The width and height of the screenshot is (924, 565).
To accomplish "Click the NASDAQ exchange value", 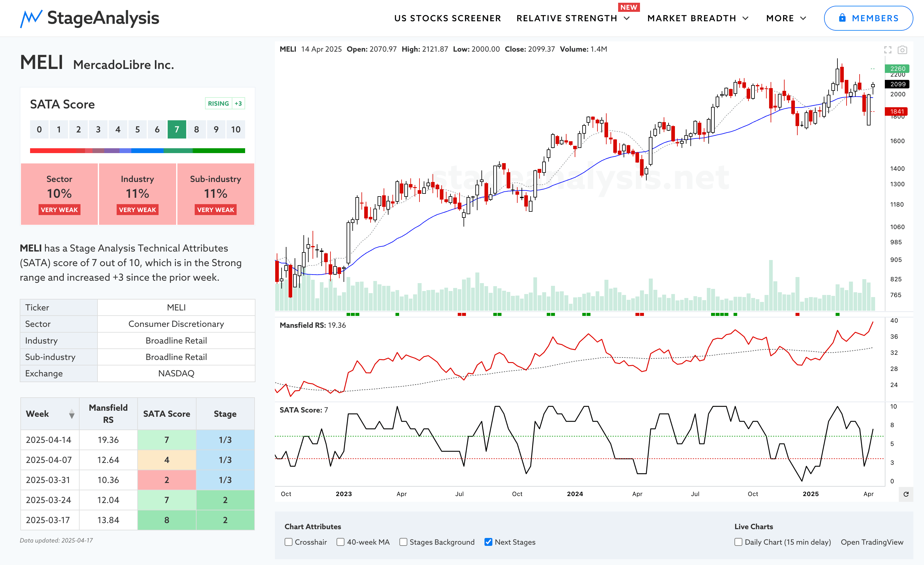I will (176, 373).
